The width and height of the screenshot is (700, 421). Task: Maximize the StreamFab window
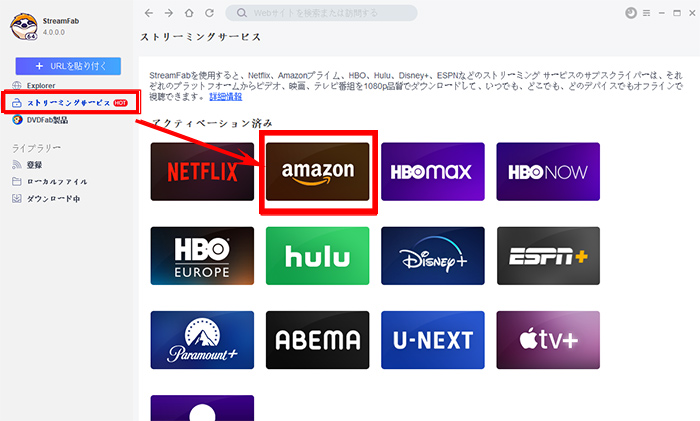(x=677, y=13)
